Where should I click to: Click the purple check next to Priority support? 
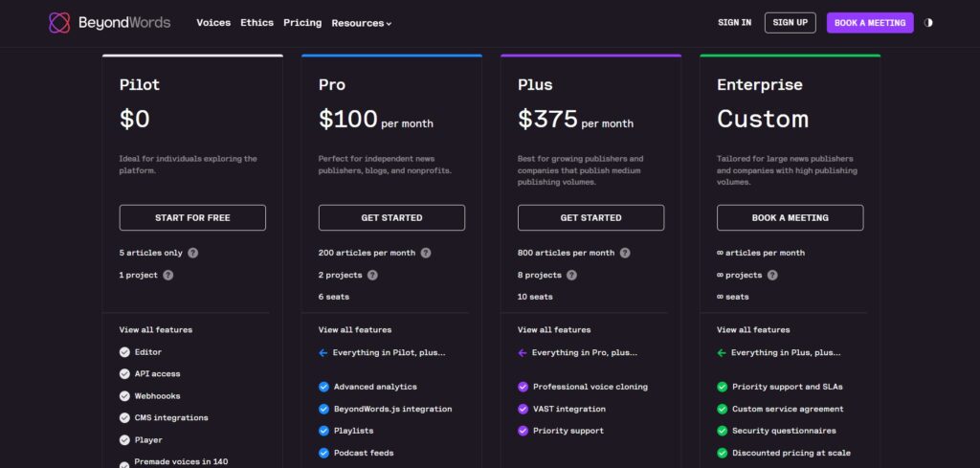click(x=523, y=431)
